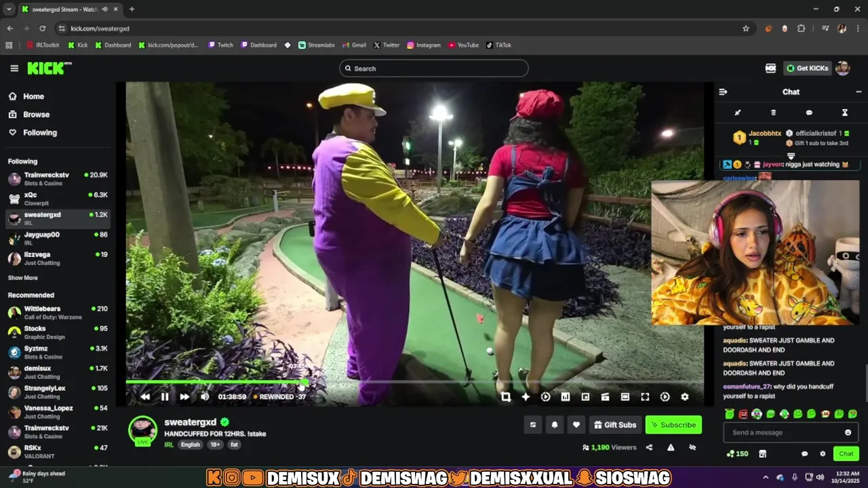The image size is (868, 488).
Task: Open the video stats bar-chart icon
Action: click(x=566, y=397)
